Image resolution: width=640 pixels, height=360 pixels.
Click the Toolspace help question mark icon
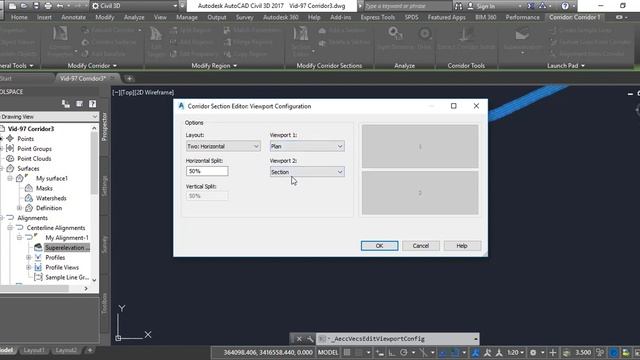coord(93,104)
